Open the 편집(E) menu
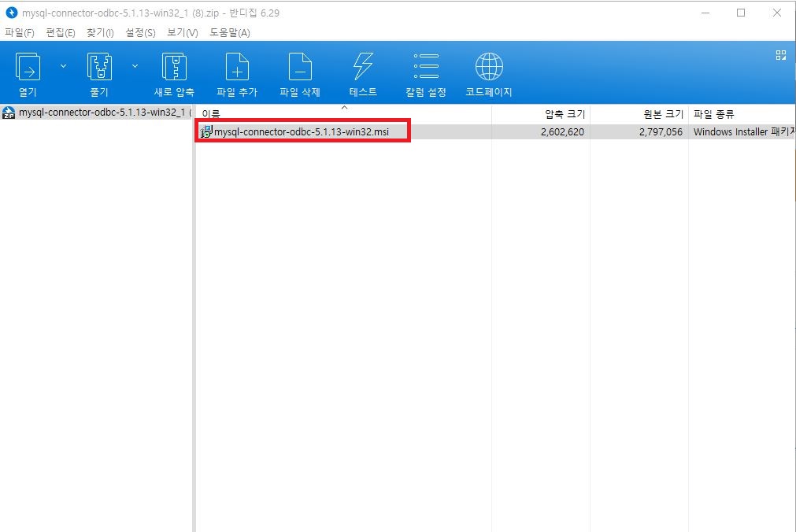The height and width of the screenshot is (532, 796). click(x=61, y=32)
